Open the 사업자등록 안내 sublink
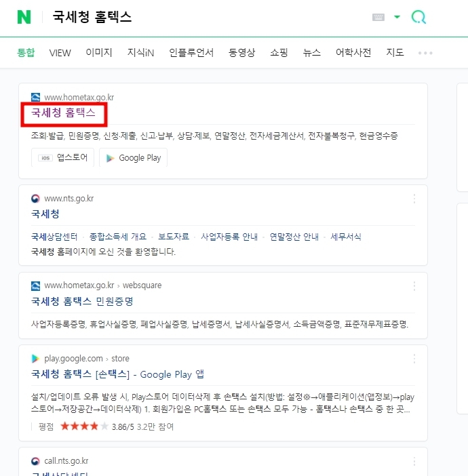Screen dimensions: 468x476 [x=229, y=237]
